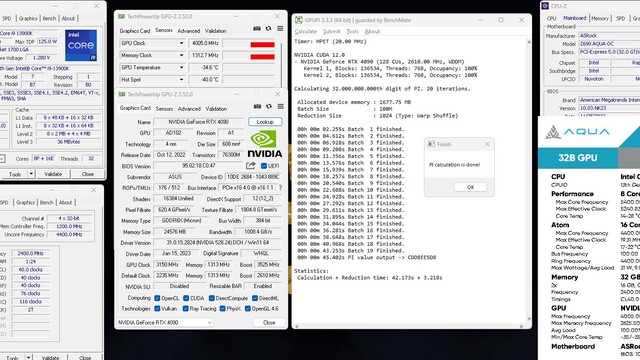Click the Driver Version field in GPU-Z
Screen dimensions: 640x360
(x=218, y=243)
